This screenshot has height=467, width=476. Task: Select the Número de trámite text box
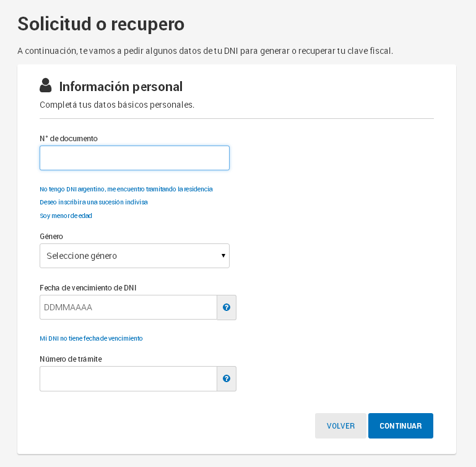coord(128,378)
